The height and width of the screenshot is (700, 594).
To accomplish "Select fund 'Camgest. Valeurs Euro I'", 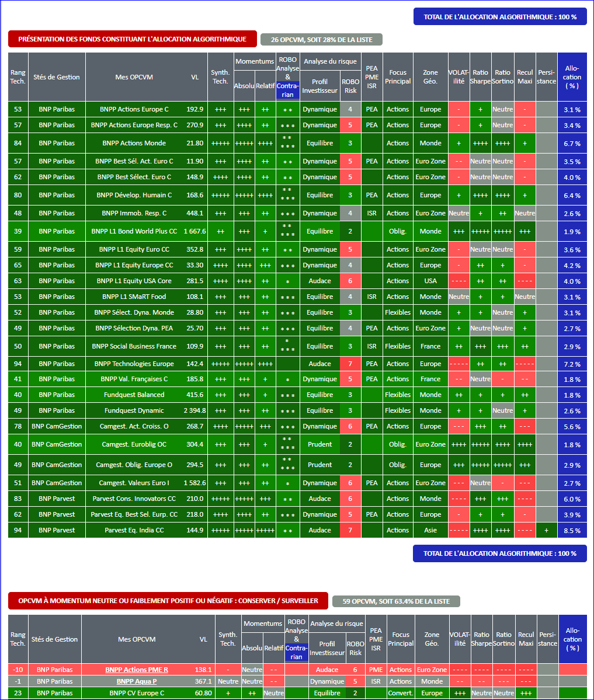I will (134, 483).
